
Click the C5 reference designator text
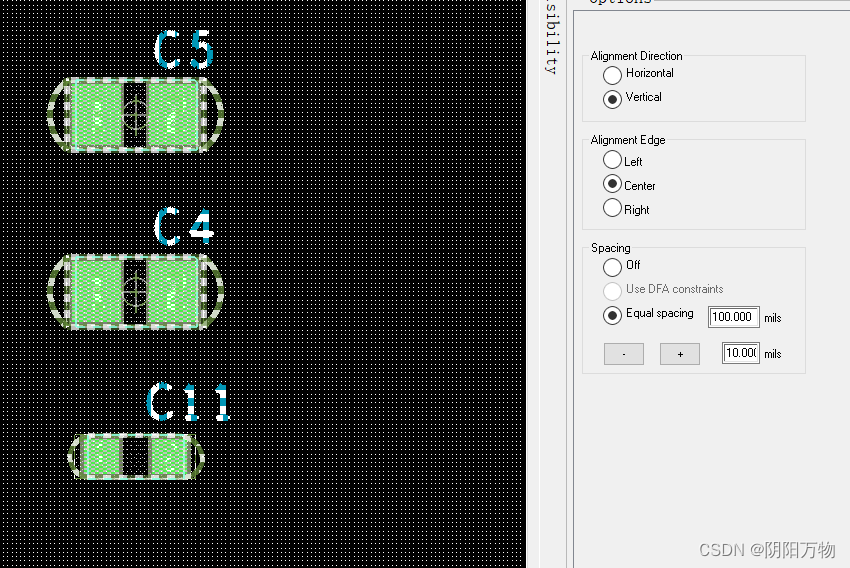[x=184, y=51]
